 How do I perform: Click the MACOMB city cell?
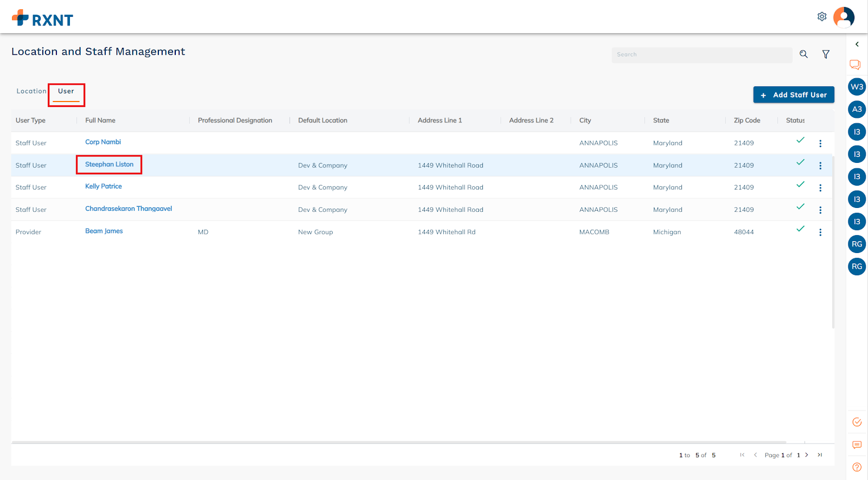[x=594, y=232]
